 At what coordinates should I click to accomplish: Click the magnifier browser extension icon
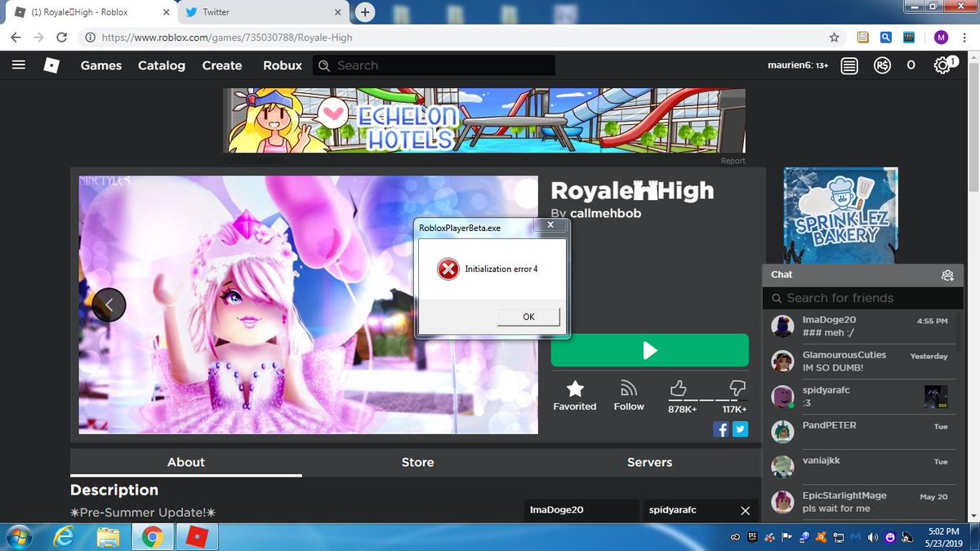[x=885, y=38]
